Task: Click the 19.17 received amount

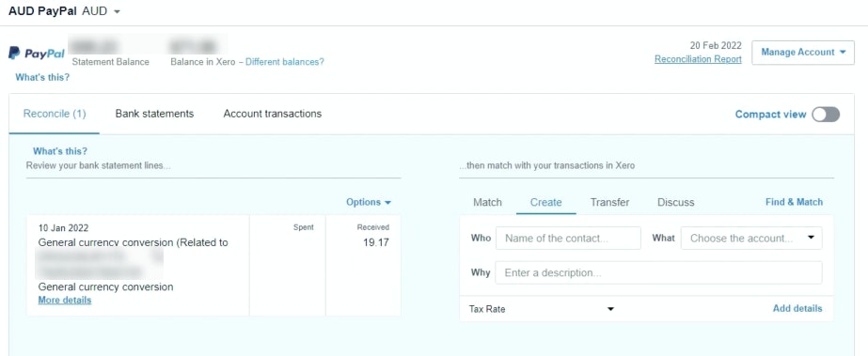Action: click(x=376, y=242)
